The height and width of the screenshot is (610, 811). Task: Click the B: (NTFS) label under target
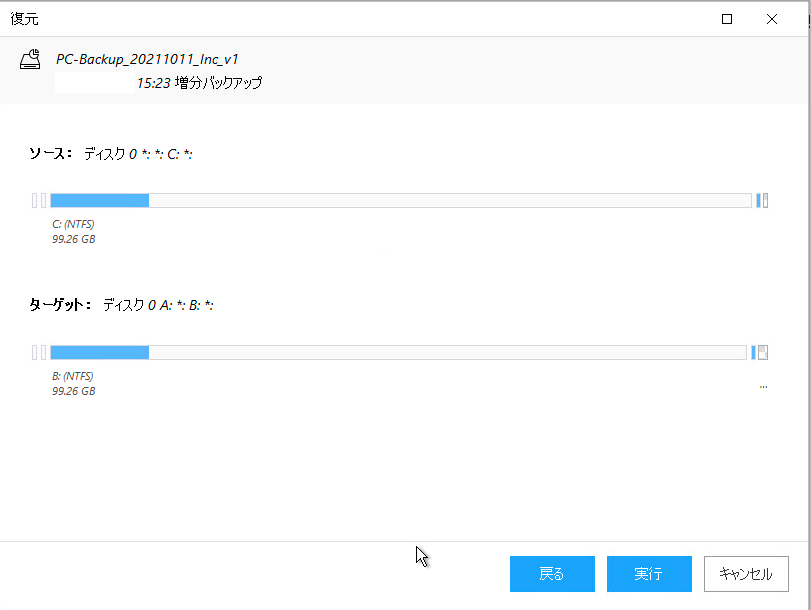(x=73, y=376)
